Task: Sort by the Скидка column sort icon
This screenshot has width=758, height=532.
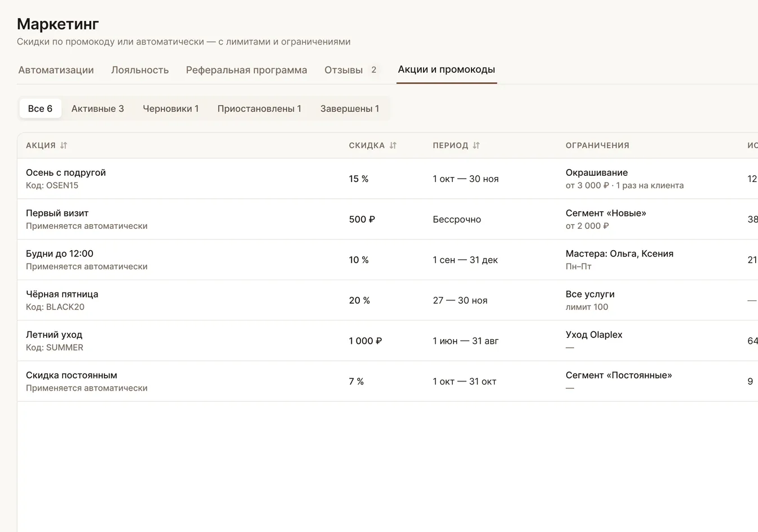Action: [393, 145]
